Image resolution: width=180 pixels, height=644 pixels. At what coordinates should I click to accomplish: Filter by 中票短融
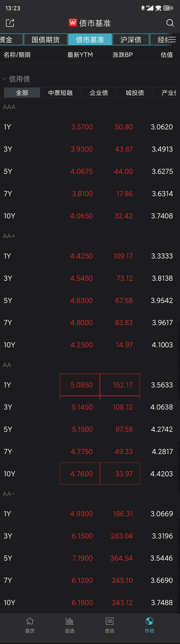(x=60, y=93)
